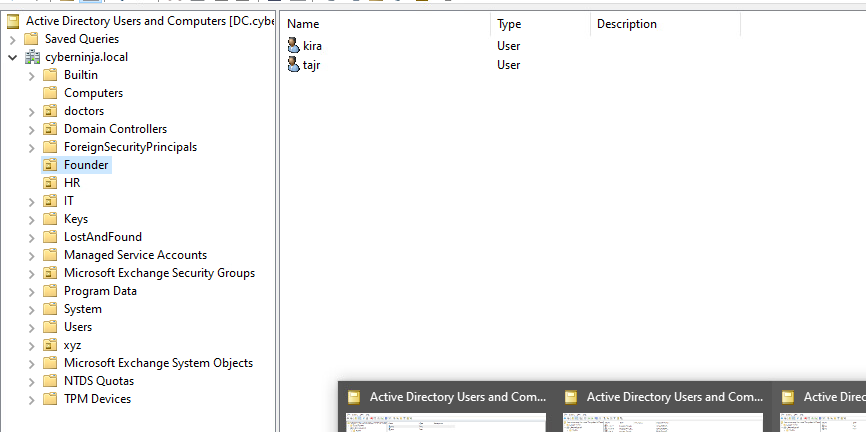Click the Active Directory Users and Computers root icon
The width and height of the screenshot is (866, 432).
13,21
